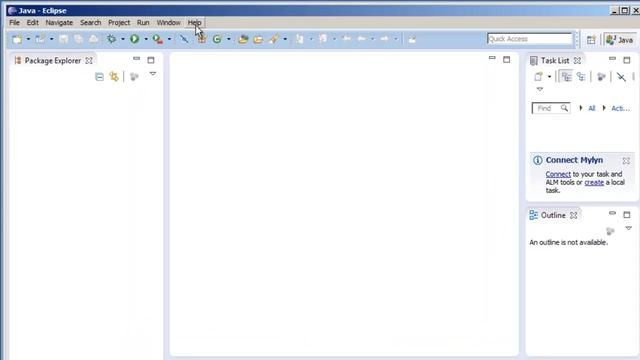Open the New wizard dropdown arrow
The height and width of the screenshot is (360, 640).
[x=28, y=39]
